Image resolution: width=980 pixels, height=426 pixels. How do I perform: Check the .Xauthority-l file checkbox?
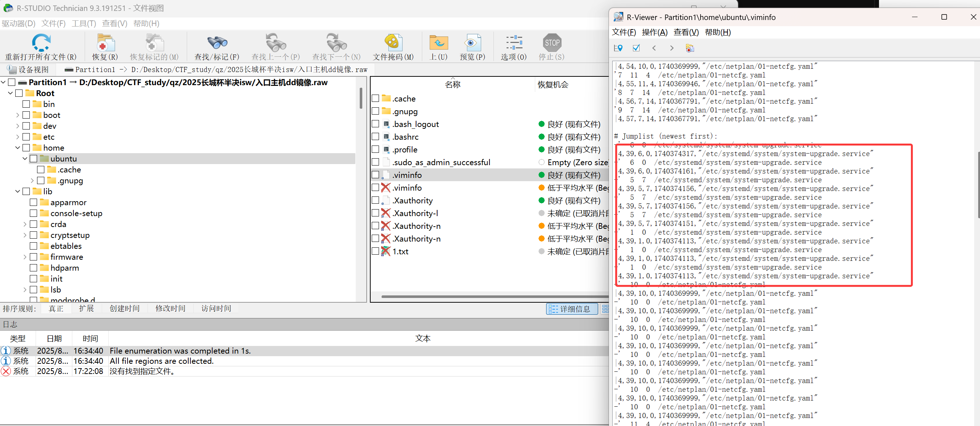375,213
